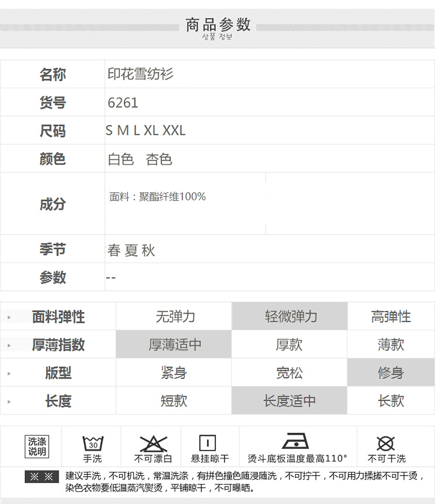Click the -- value in 参数 row
This screenshot has height=504, width=435.
111,278
